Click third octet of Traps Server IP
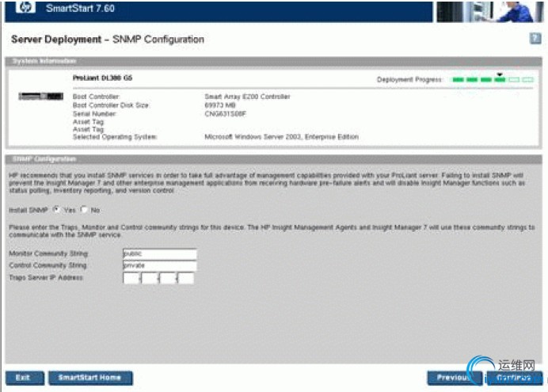Screen dimensions: 548x392 coord(168,279)
